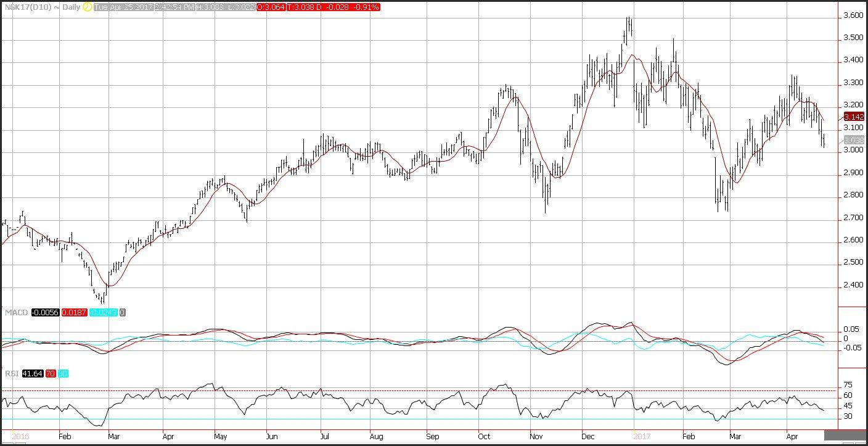This screenshot has width=868, height=446.
Task: Open the RSI indicator label
Action: point(11,373)
